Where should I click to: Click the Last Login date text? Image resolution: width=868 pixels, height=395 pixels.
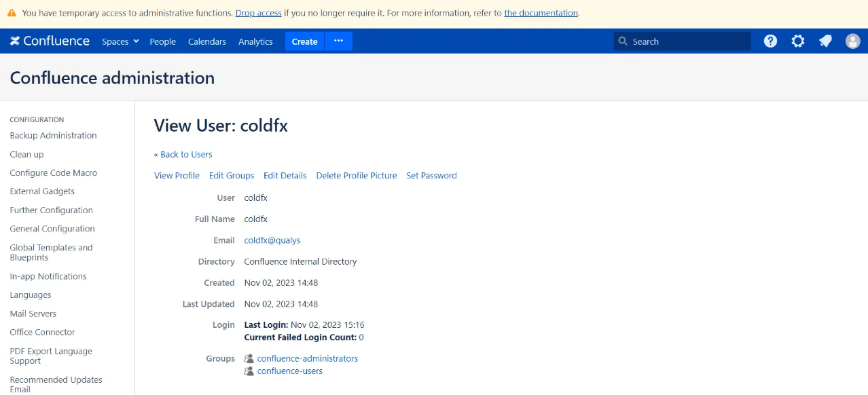(x=327, y=325)
